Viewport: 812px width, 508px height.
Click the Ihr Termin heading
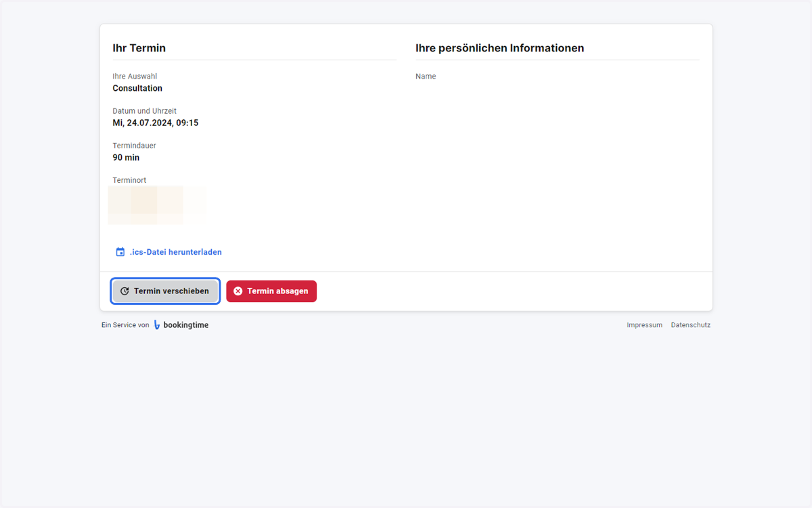(139, 48)
